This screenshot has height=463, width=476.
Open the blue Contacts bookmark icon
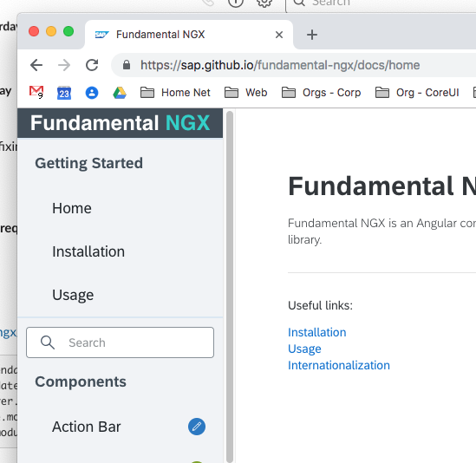(92, 93)
